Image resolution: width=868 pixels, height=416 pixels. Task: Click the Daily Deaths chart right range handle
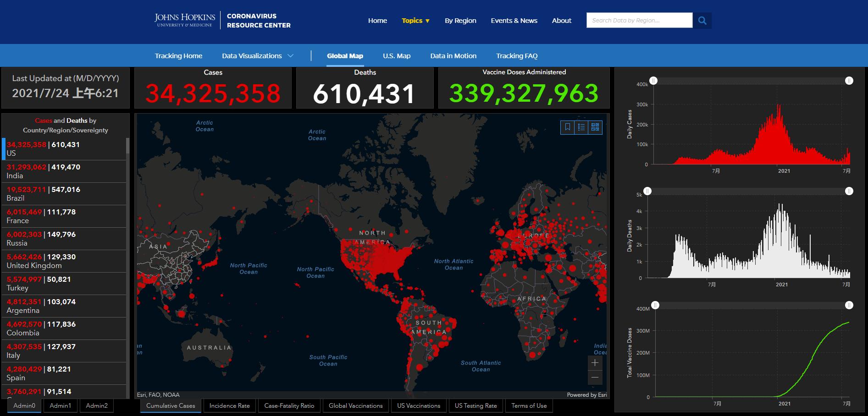(849, 191)
